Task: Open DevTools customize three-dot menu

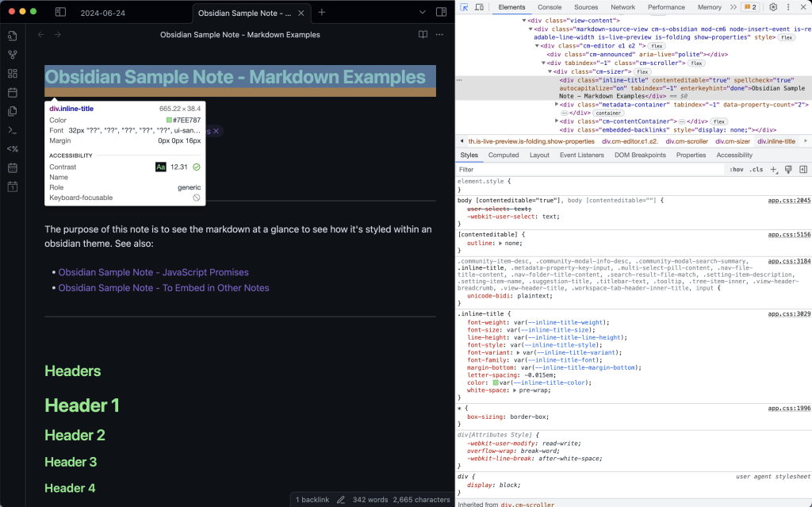Action: coord(788,7)
